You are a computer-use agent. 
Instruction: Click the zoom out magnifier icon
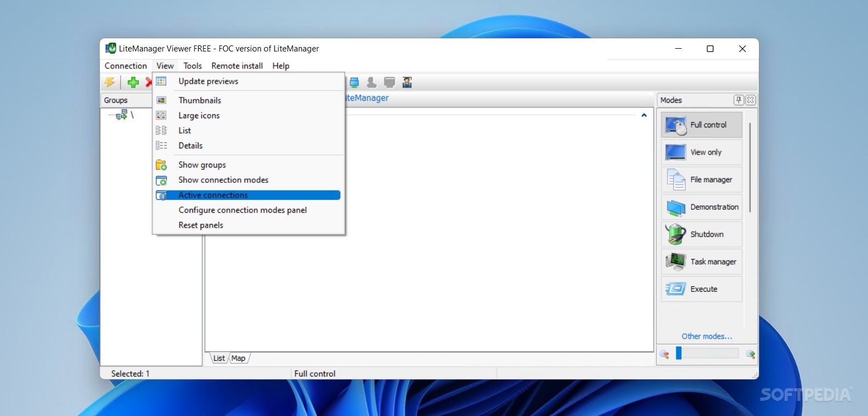[x=665, y=354]
